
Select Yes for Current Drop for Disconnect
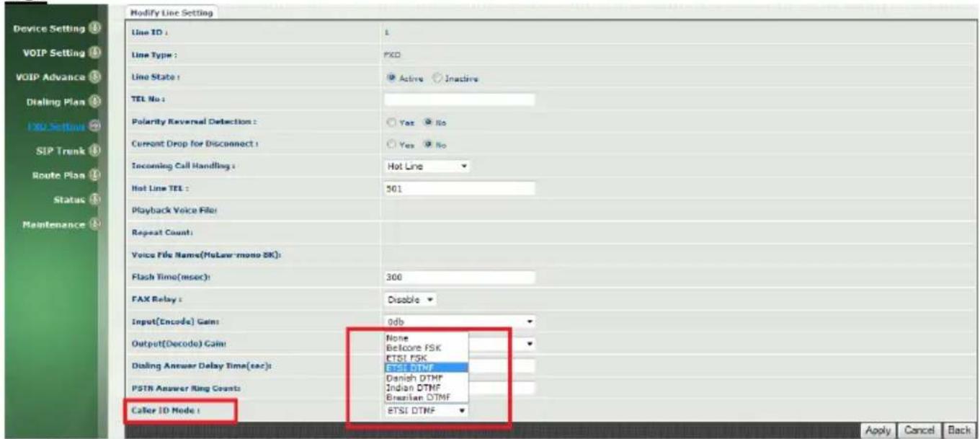coord(392,144)
